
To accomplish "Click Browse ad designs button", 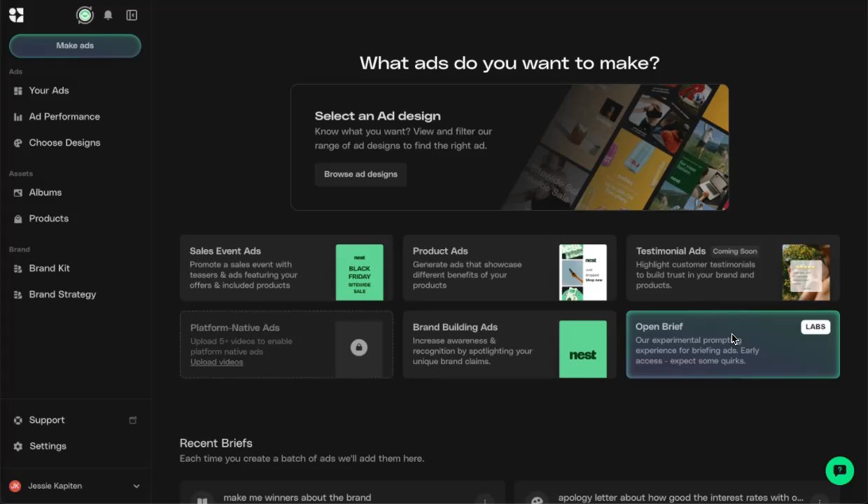I will click(360, 174).
